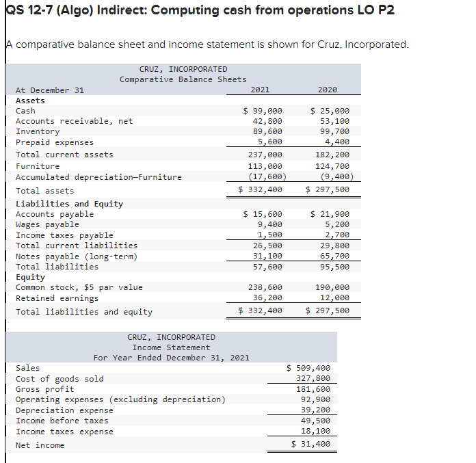
Task: Select 'Operating expenses (excluding depreciation)' label
Action: coord(121,399)
